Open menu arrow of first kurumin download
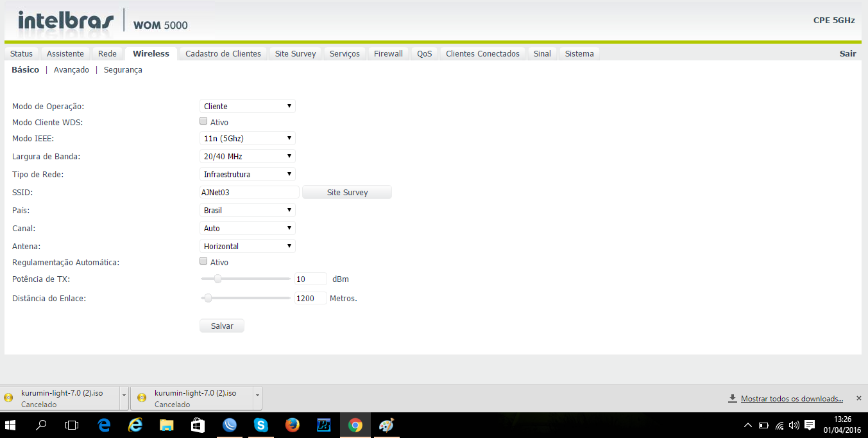The width and height of the screenshot is (868, 438). tap(124, 398)
